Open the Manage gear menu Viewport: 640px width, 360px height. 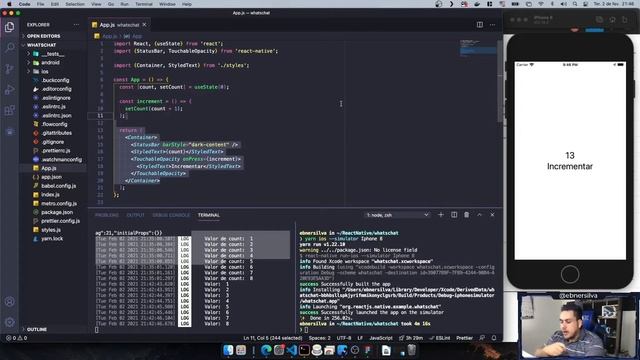tap(9, 322)
